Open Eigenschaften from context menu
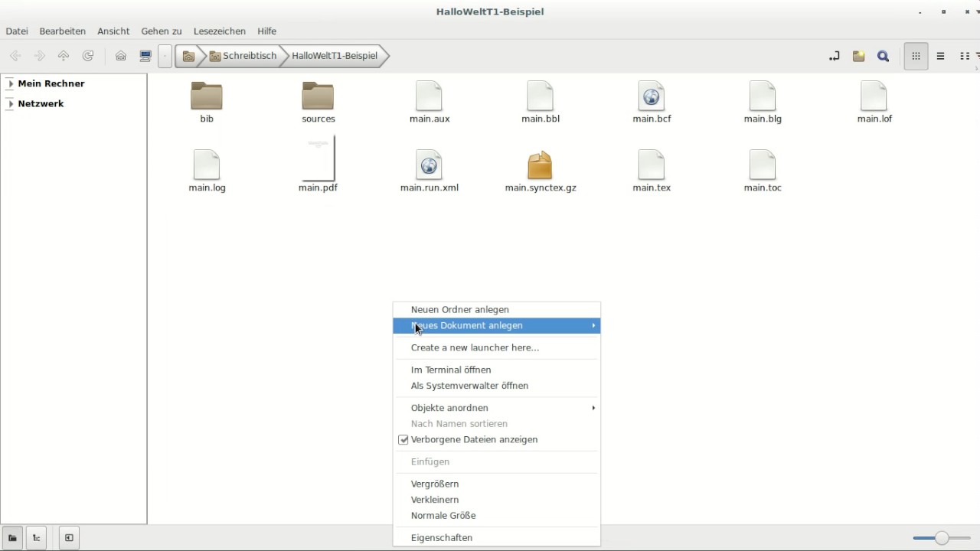This screenshot has height=551, width=980. pyautogui.click(x=496, y=538)
